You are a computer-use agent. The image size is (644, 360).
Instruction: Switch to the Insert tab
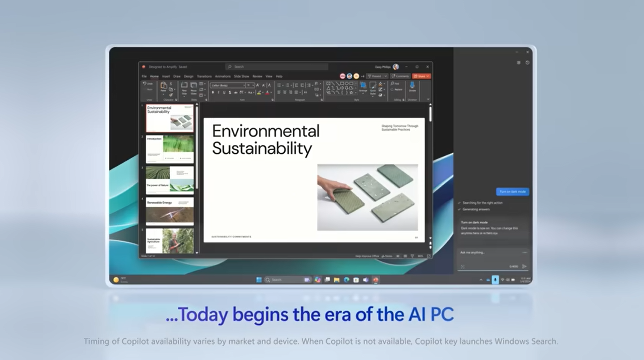(166, 76)
